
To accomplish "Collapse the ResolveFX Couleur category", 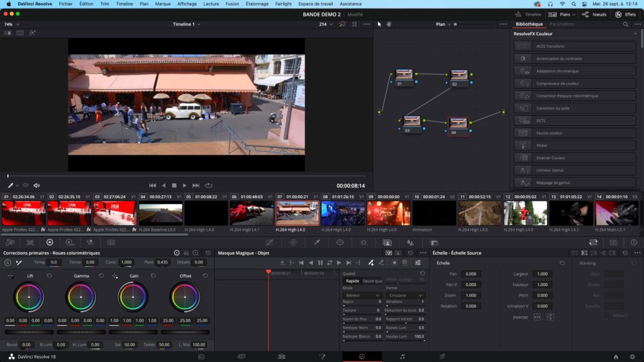I will [635, 34].
